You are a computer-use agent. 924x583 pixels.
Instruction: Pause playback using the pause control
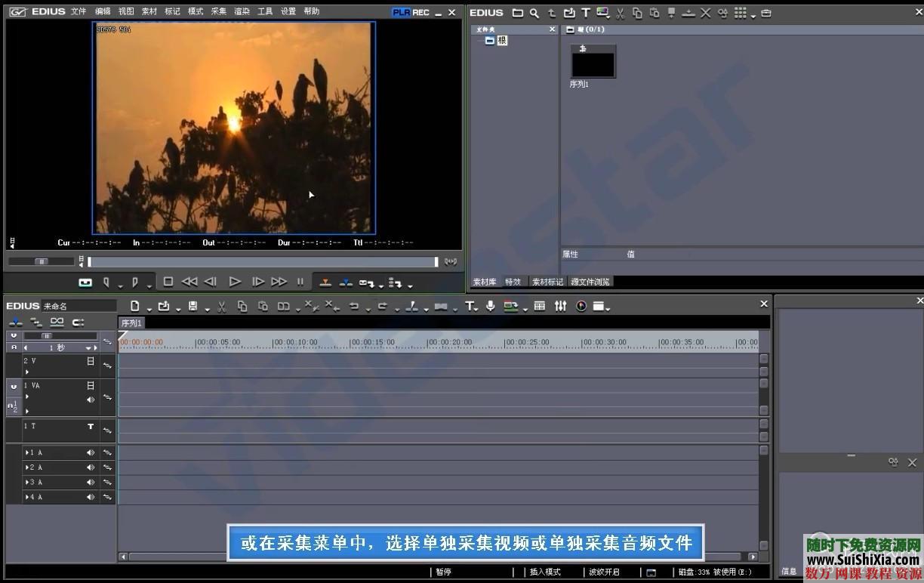tap(300, 281)
